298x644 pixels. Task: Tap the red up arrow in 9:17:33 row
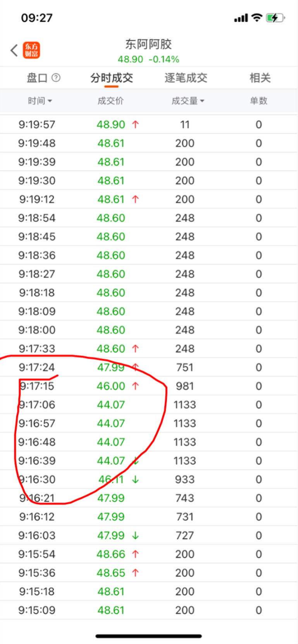135,349
